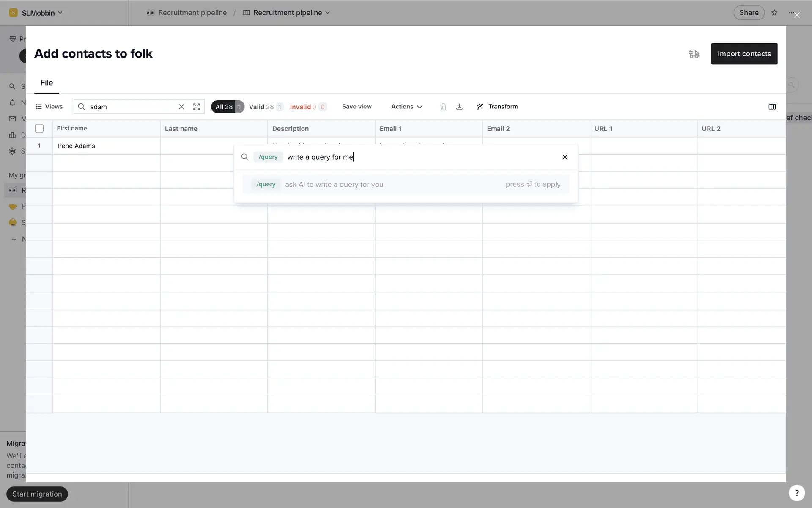The width and height of the screenshot is (812, 508).
Task: Open the Actions dropdown
Action: click(406, 107)
